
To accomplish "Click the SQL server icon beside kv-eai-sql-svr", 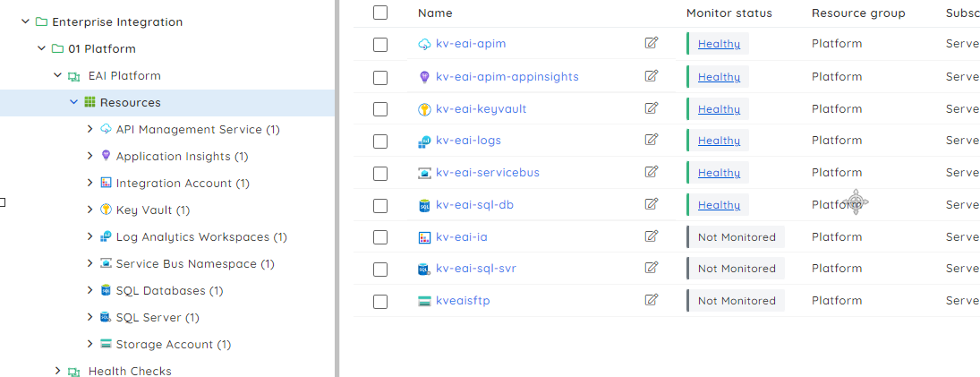I will click(x=424, y=269).
